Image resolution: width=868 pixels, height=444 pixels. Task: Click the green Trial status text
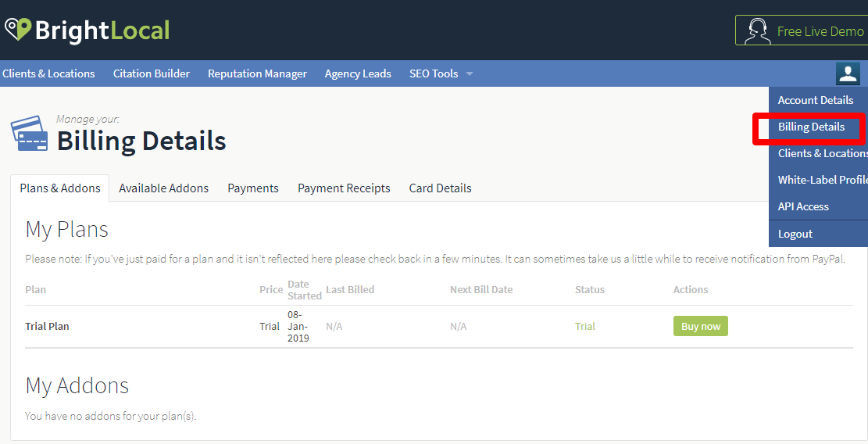tap(585, 326)
